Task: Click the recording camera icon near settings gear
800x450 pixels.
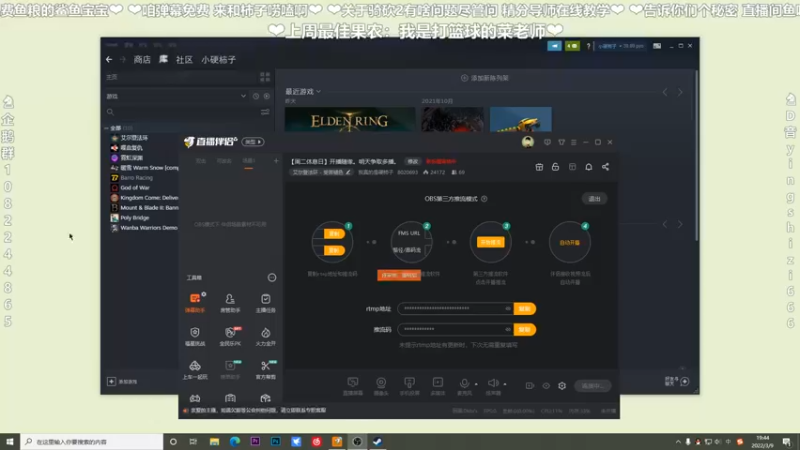Action: 530,386
